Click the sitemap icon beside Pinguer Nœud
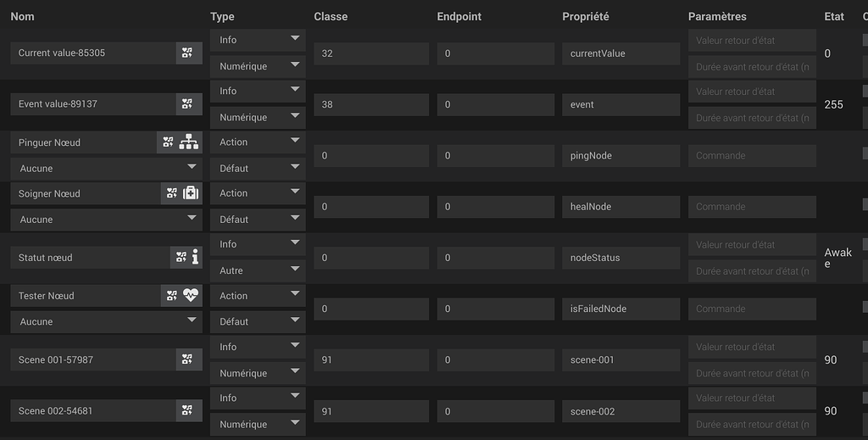Screen dimensions: 868x440 (188, 142)
